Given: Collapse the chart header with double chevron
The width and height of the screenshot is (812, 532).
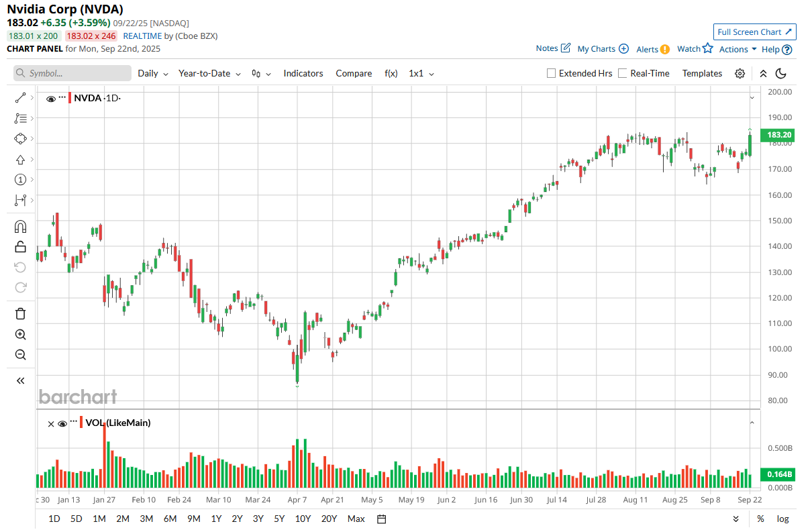Looking at the screenshot, I should point(763,73).
